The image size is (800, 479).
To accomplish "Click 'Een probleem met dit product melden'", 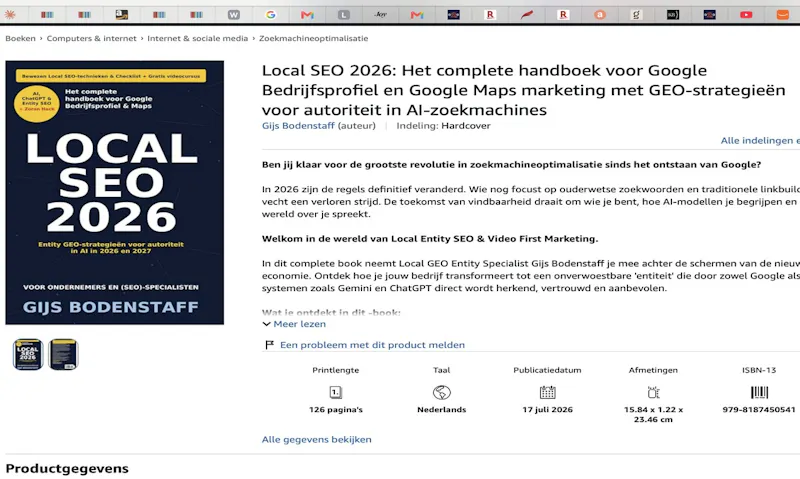I will pyautogui.click(x=372, y=345).
